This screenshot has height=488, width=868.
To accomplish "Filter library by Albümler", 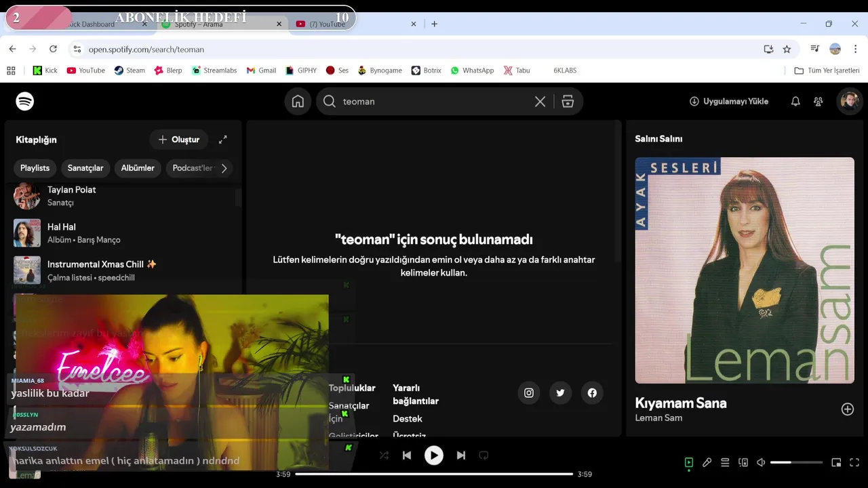I will click(x=138, y=168).
